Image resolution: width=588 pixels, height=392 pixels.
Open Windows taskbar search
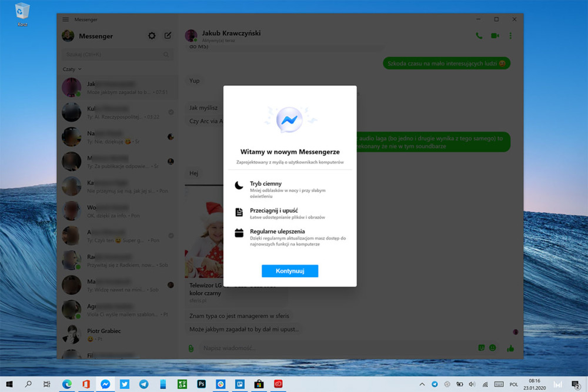coord(28,384)
